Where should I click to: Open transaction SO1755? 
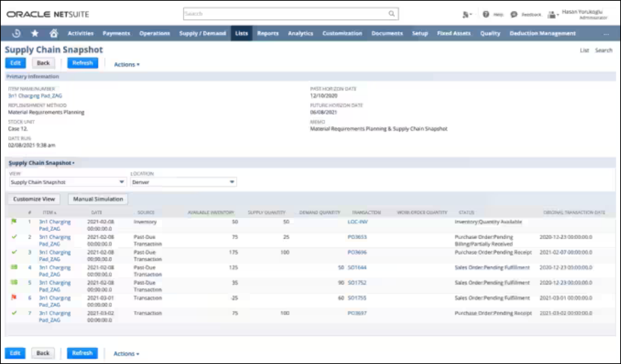pos(357,298)
